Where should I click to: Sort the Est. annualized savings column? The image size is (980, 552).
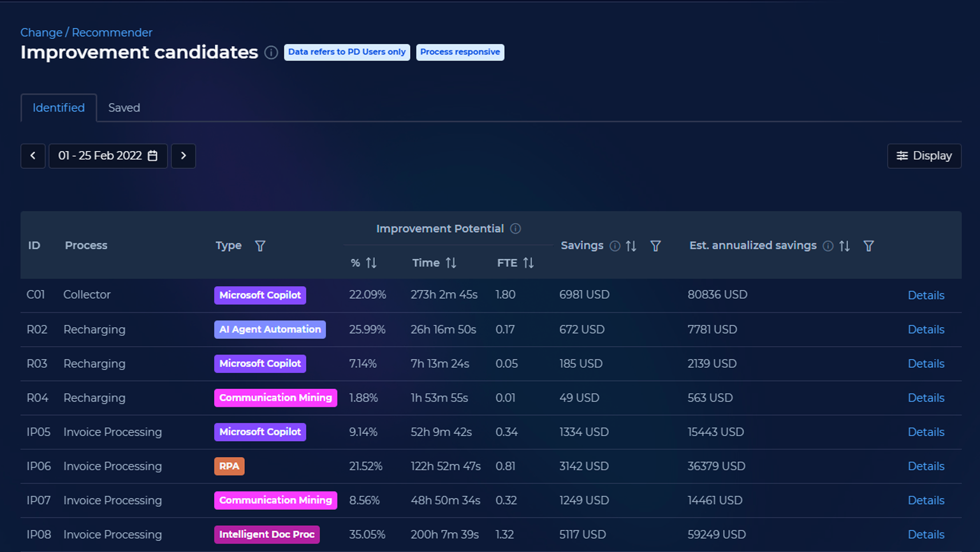pos(845,246)
